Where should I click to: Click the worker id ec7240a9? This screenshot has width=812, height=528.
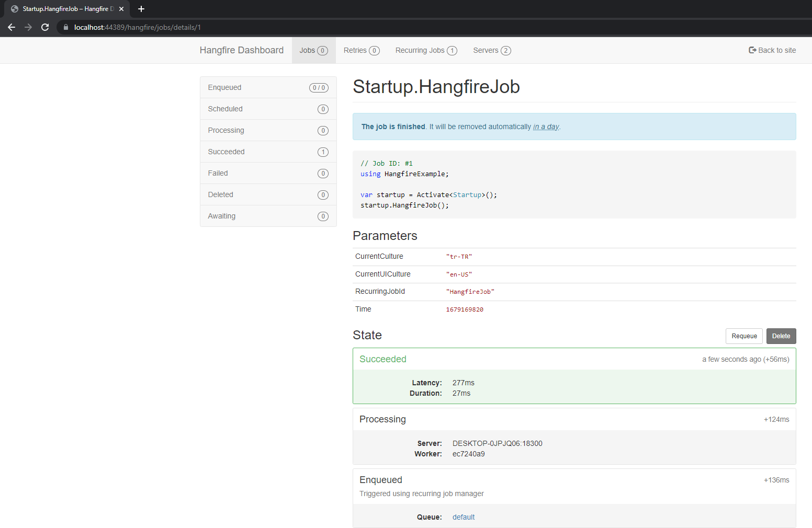click(x=469, y=454)
